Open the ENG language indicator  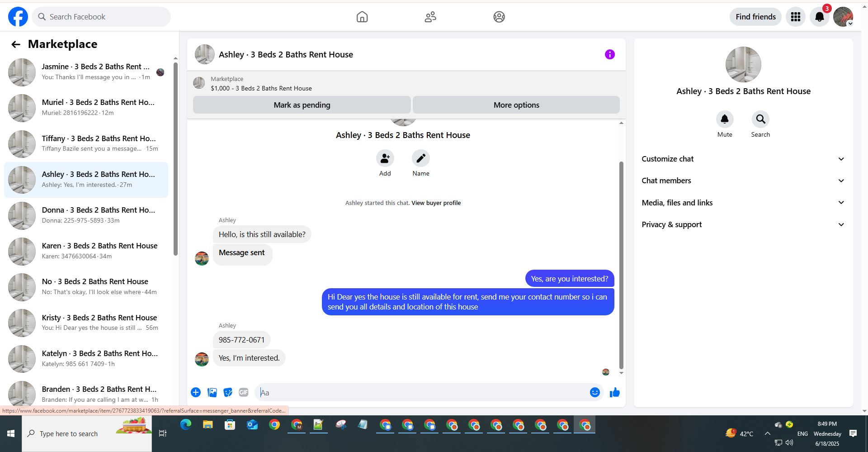coord(802,433)
